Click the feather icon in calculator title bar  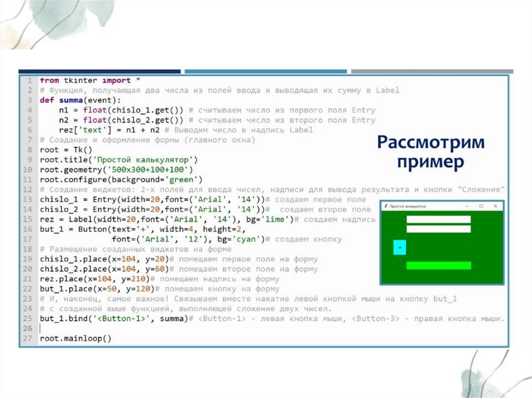point(385,206)
